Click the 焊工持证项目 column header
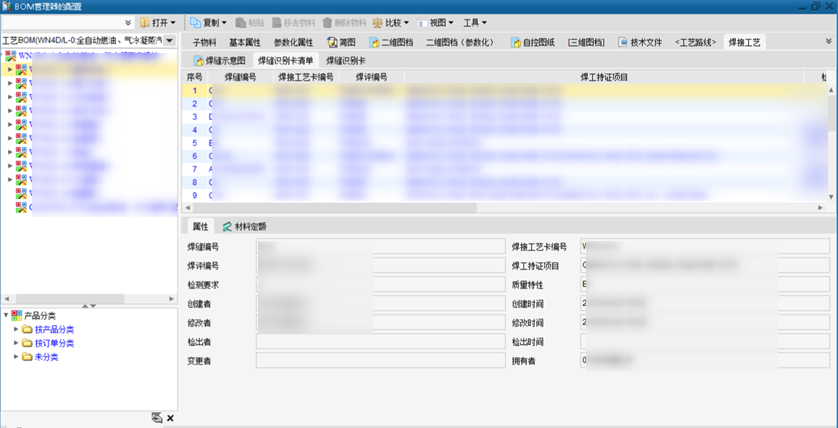The image size is (838, 428). click(604, 77)
